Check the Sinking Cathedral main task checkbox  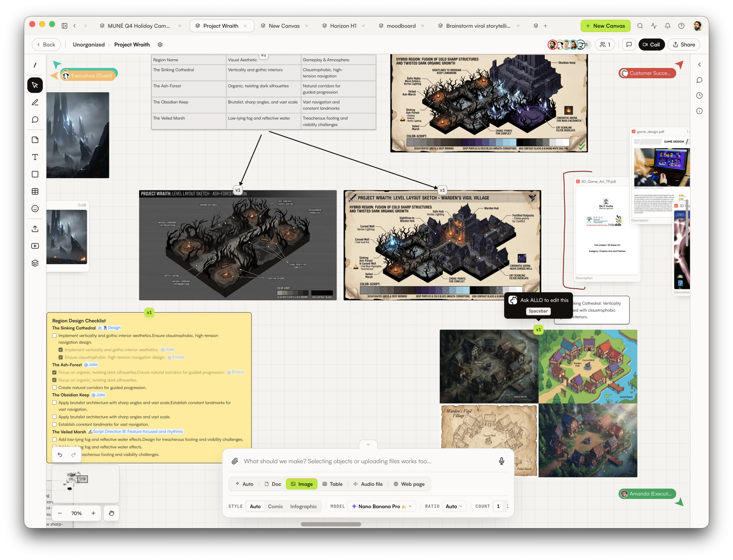(54, 336)
